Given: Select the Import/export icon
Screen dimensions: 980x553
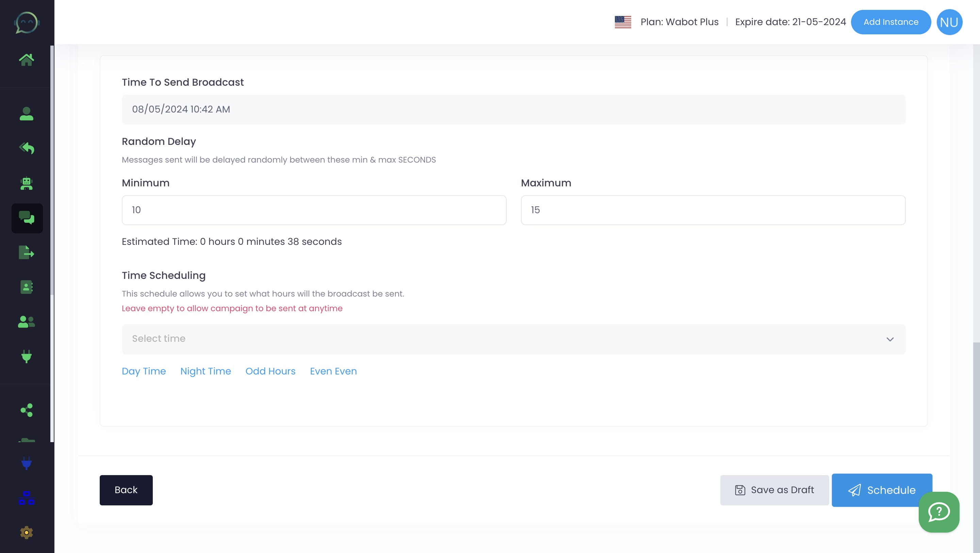Looking at the screenshot, I should (27, 252).
